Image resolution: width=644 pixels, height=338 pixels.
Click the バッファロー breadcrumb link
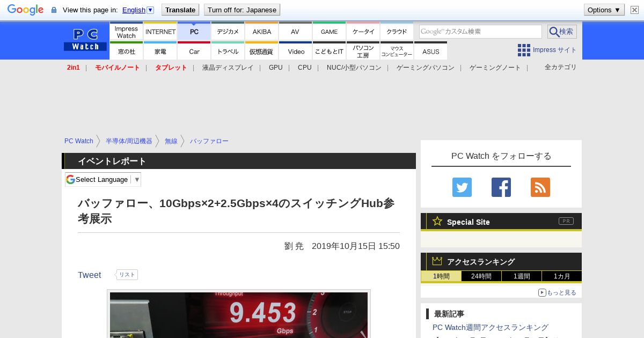pos(209,141)
